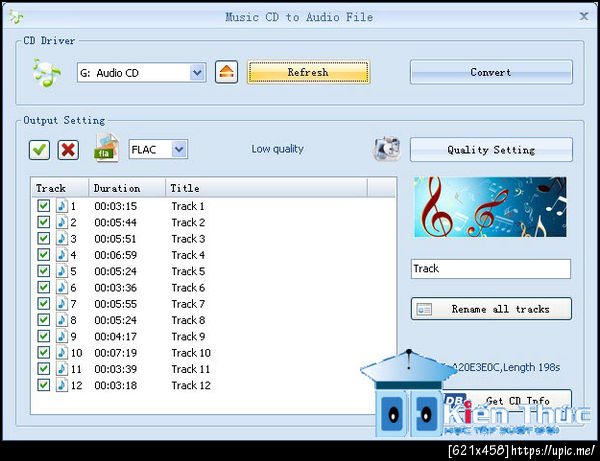The height and width of the screenshot is (461, 600).
Task: Click the duration 00:03:36
Action: [116, 288]
